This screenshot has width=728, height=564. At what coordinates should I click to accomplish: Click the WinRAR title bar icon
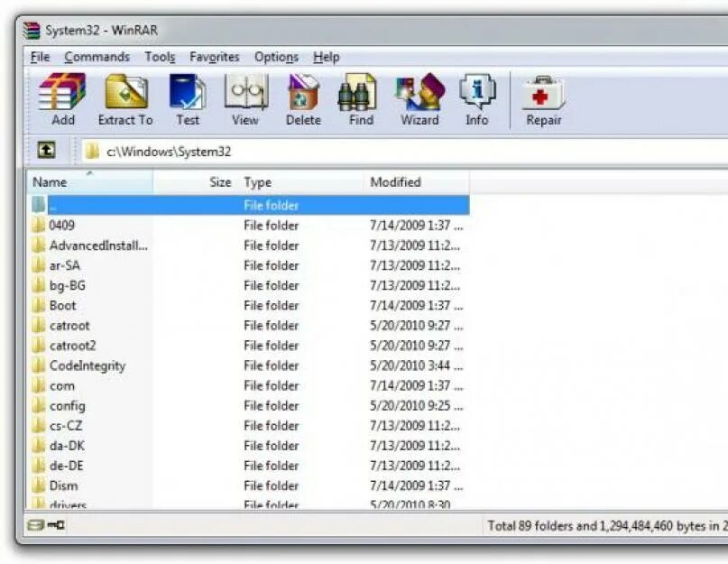(32, 31)
